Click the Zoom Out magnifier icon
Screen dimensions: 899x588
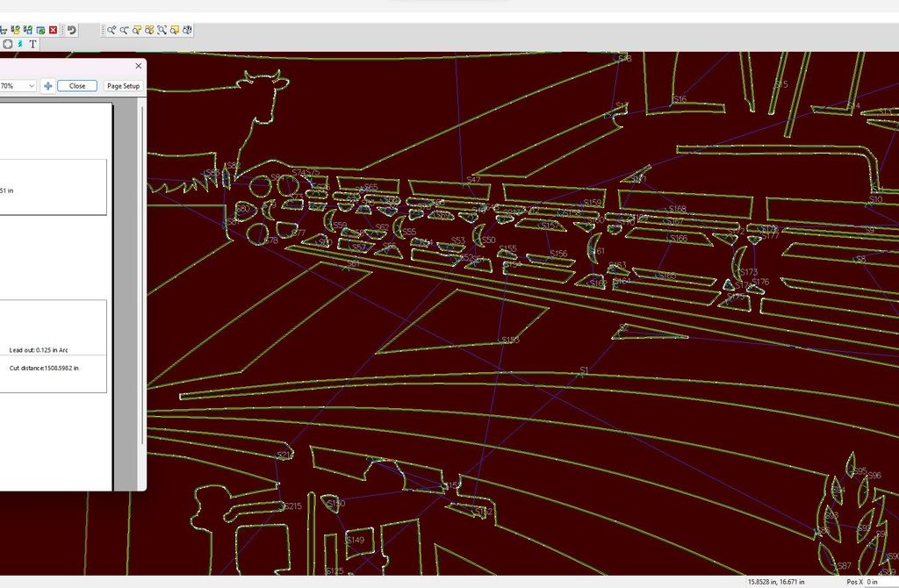point(125,30)
